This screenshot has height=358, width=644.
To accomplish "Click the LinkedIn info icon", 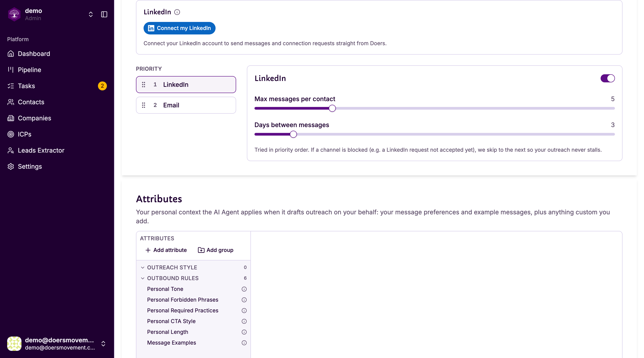I will pyautogui.click(x=177, y=12).
